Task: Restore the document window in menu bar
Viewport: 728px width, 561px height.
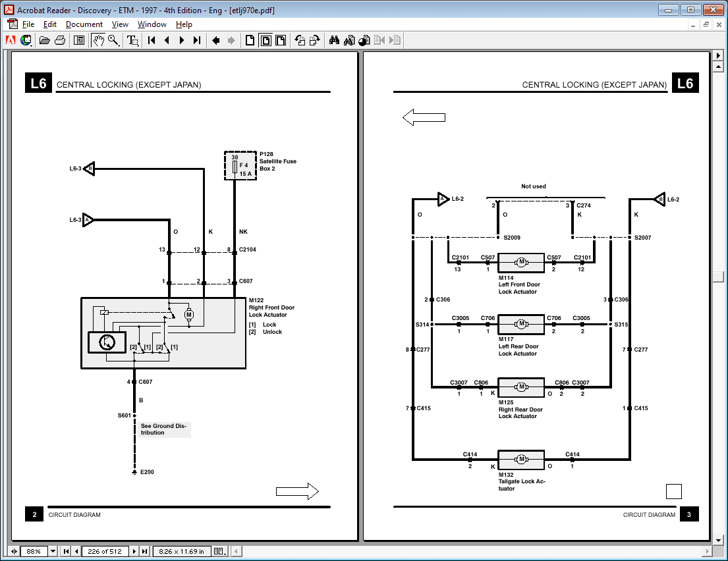Action: [706, 24]
